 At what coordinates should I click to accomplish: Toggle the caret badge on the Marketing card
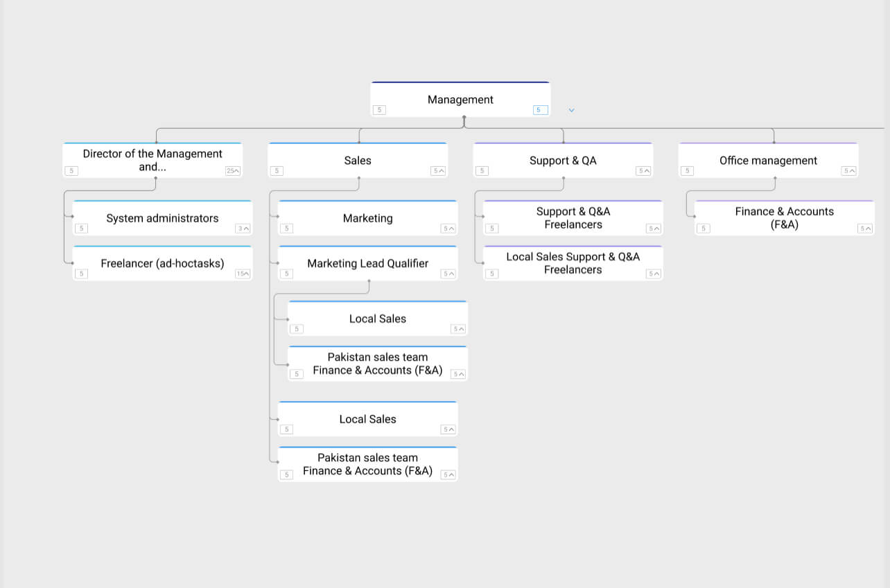448,229
